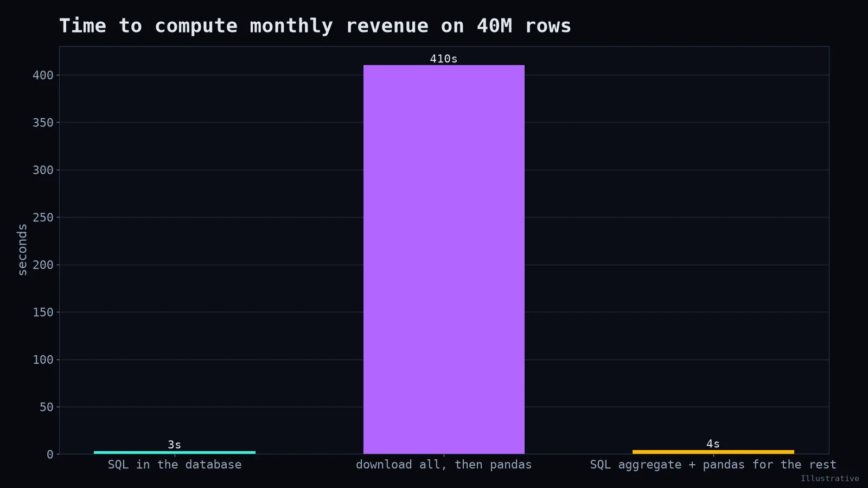Select the 3s value label

click(175, 445)
